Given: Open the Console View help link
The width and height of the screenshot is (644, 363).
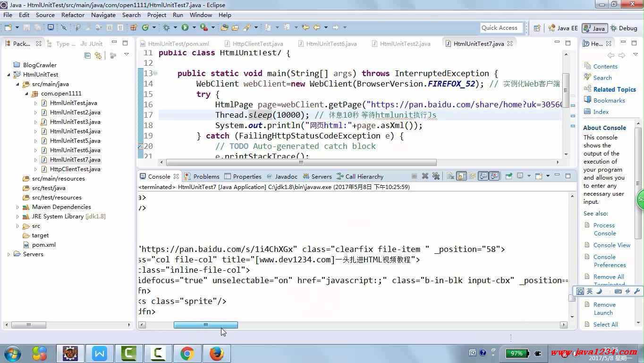Looking at the screenshot, I should (x=612, y=245).
